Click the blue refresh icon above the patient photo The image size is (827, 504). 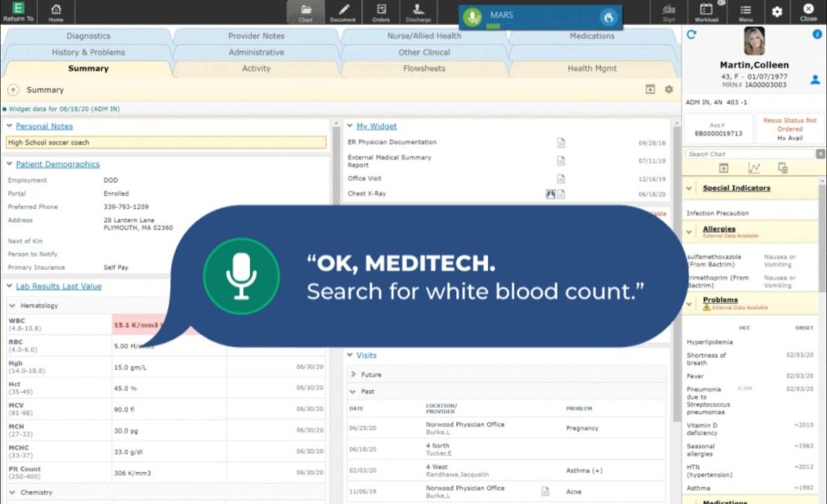click(x=691, y=34)
